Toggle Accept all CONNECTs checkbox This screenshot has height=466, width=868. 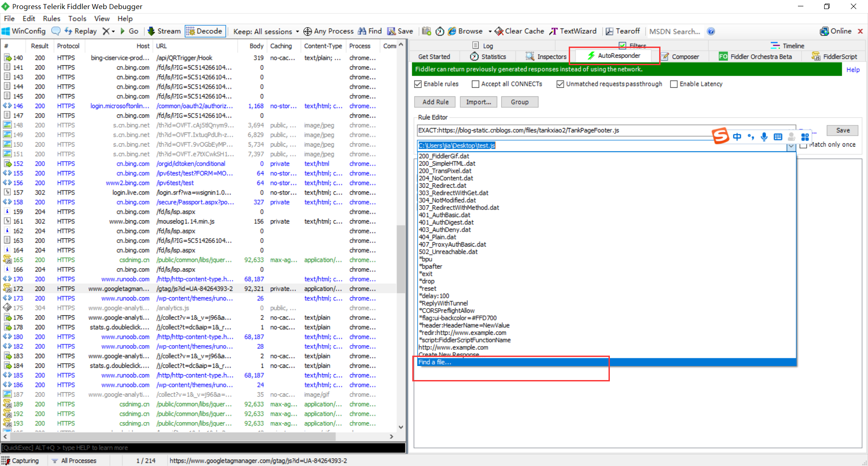click(475, 84)
